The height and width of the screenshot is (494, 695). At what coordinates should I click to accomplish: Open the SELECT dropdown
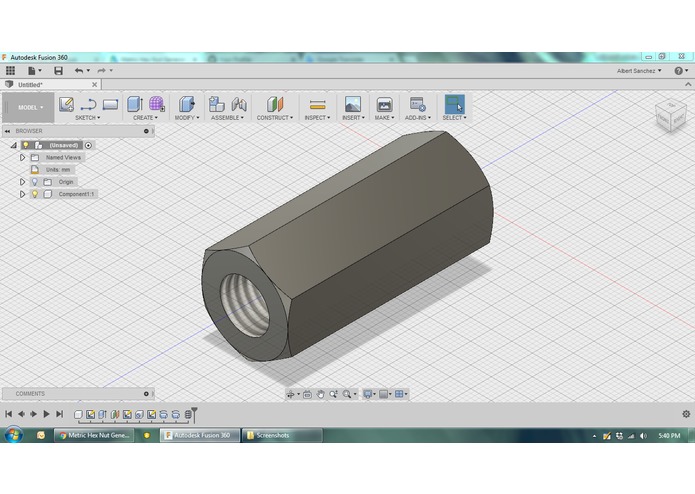(454, 118)
